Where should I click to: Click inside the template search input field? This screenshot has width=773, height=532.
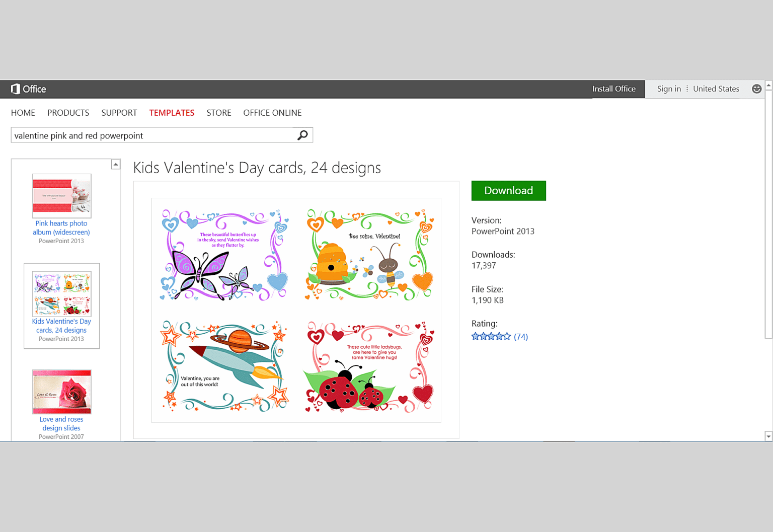tap(151, 135)
